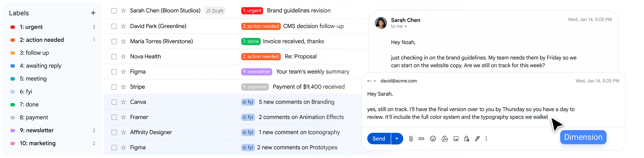Click the insert signature pen icon
The width and height of the screenshot is (644, 158).
click(x=477, y=139)
